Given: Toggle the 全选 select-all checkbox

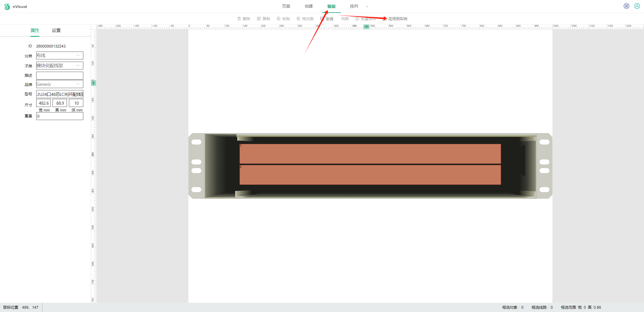Looking at the screenshot, I should point(322,19).
